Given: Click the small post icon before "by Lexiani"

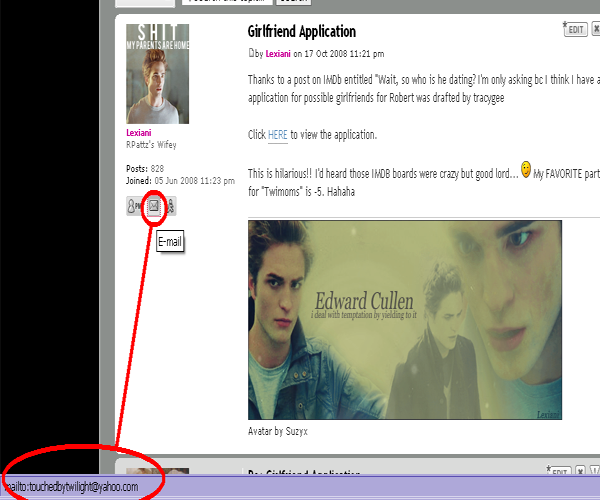Looking at the screenshot, I should [251, 53].
